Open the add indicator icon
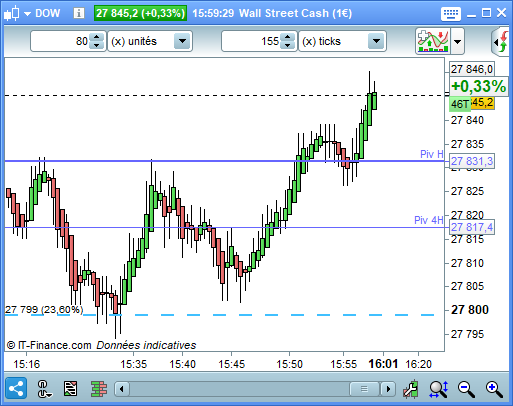This screenshot has height=406, width=513. (x=433, y=41)
